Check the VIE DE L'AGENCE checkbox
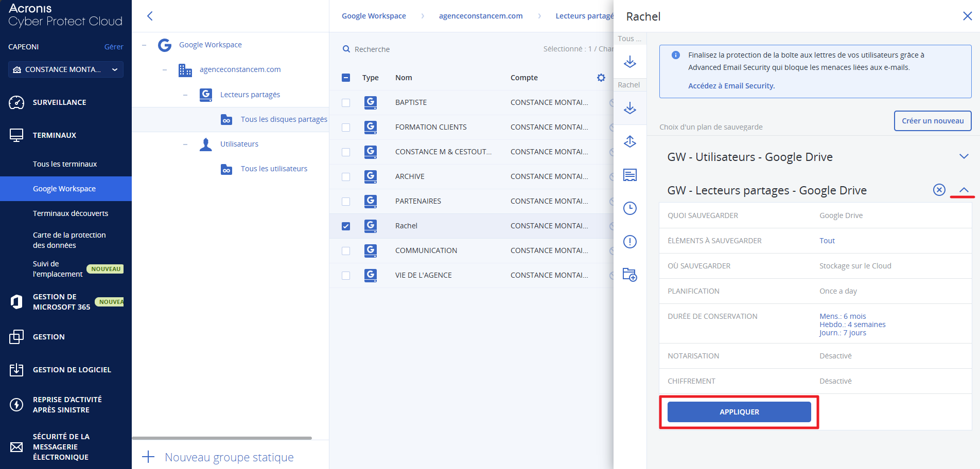Screen dimensions: 980x469 tap(346, 276)
